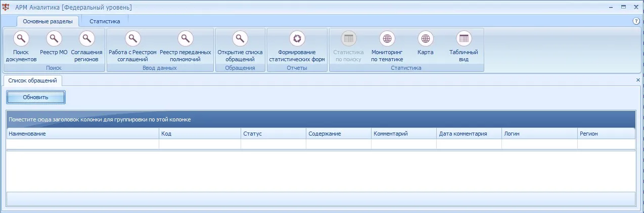Sort by Код column header
Viewport: 644px width, 213px height.
click(x=200, y=134)
